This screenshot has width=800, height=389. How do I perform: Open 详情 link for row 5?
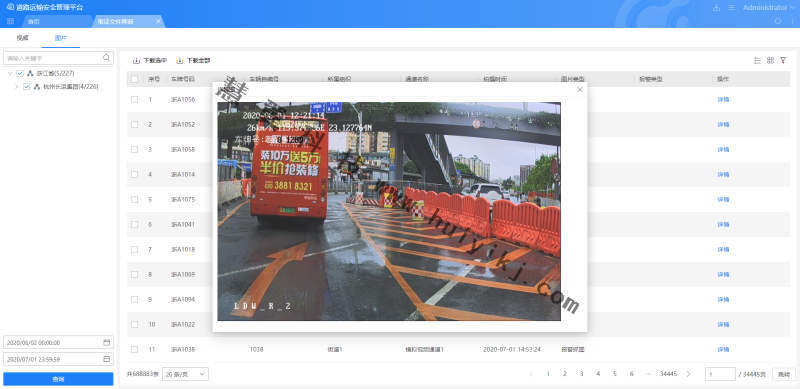[x=723, y=200]
